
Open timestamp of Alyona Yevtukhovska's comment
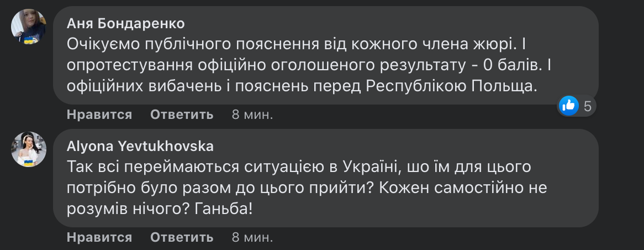point(252,237)
